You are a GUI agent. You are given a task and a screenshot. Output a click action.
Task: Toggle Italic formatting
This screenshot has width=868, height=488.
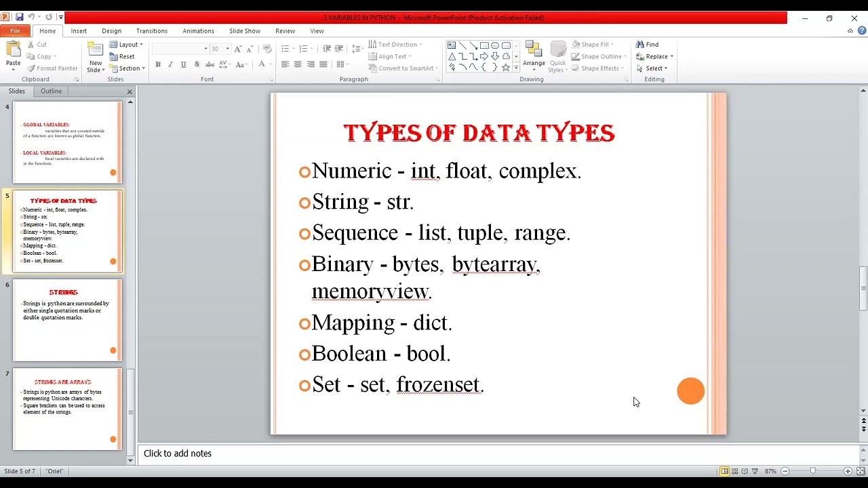(170, 64)
